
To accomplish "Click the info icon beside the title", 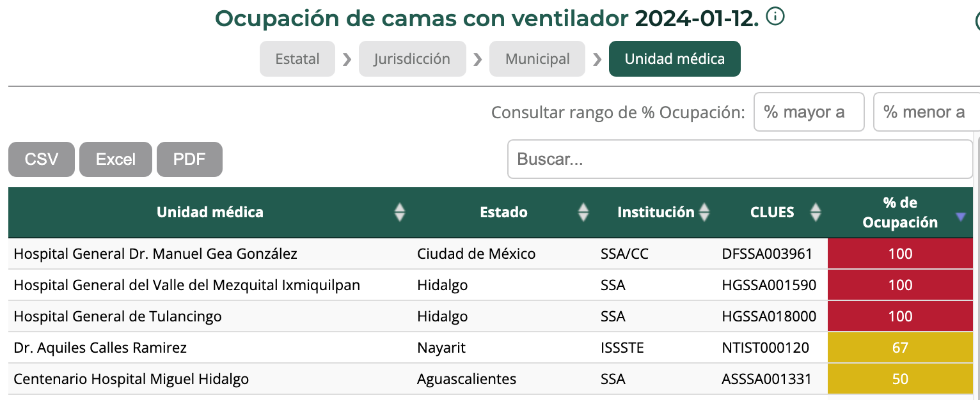I will 775,17.
